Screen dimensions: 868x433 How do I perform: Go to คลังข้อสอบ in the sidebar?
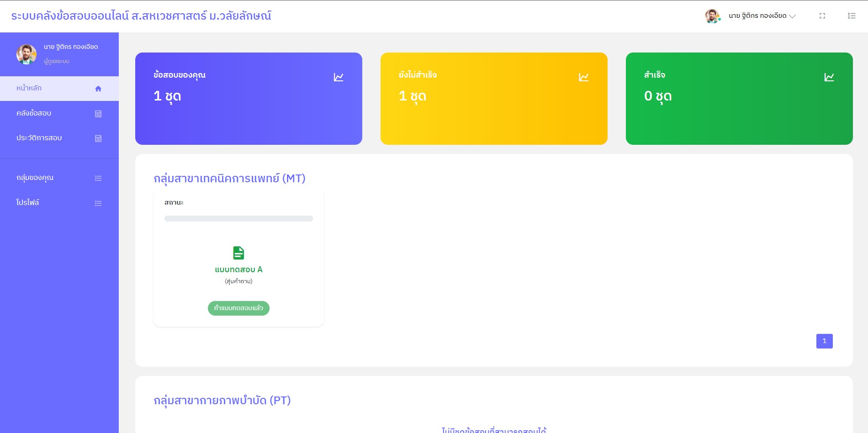tap(34, 113)
